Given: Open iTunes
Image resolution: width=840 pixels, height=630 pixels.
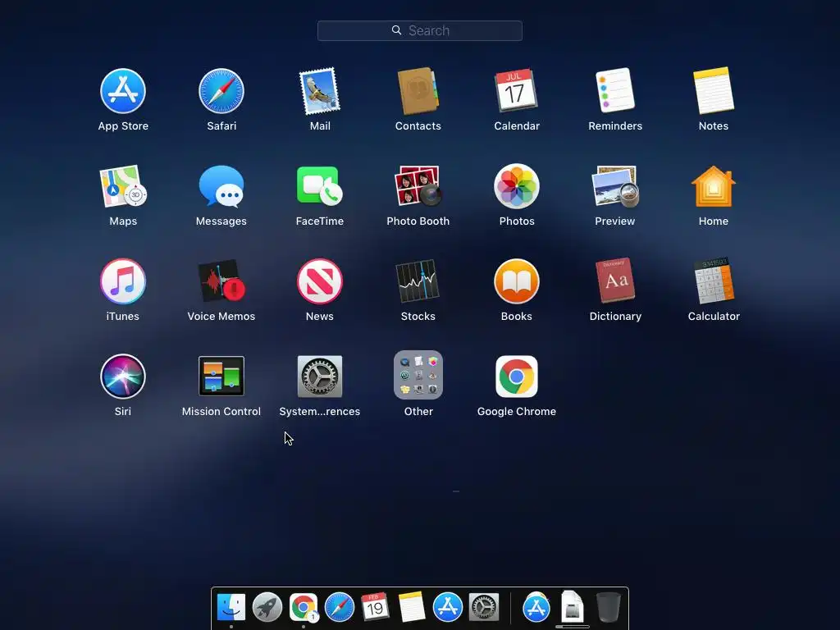Looking at the screenshot, I should click(123, 281).
